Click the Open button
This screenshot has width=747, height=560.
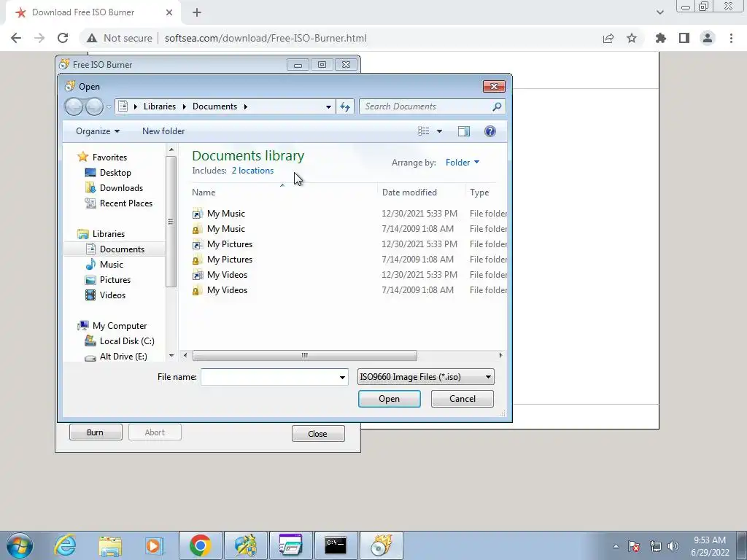click(x=390, y=399)
